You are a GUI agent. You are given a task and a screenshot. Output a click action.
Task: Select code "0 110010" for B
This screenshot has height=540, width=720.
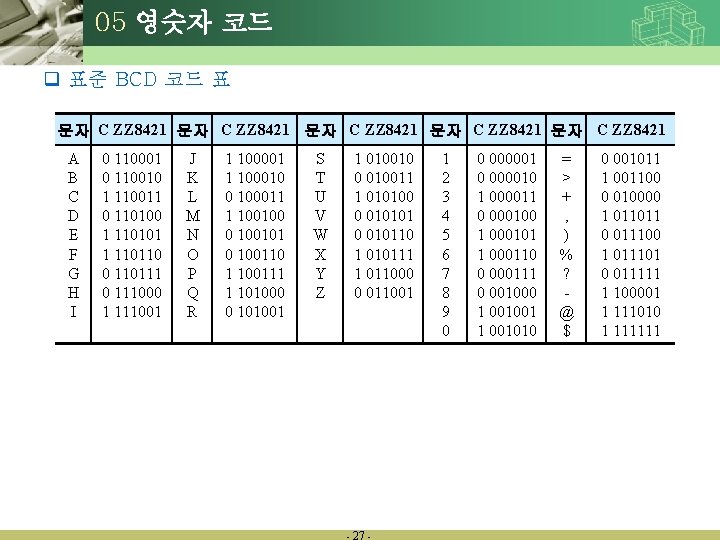(x=132, y=178)
